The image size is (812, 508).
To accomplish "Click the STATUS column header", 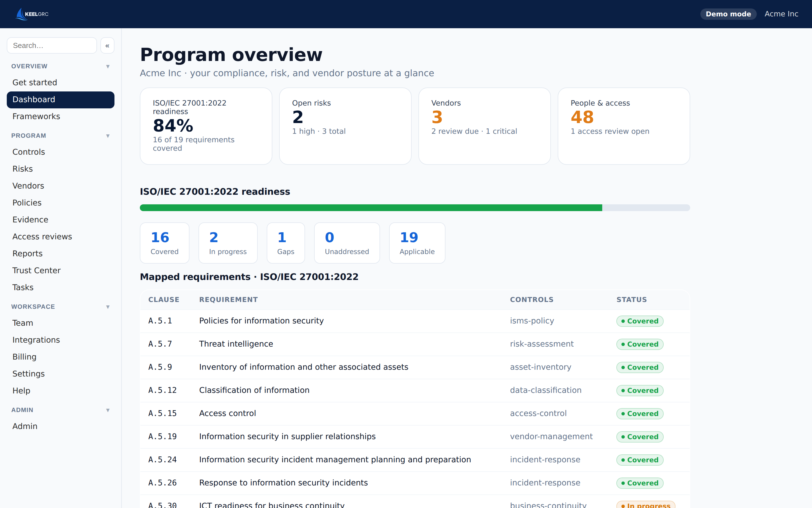I will 632,300.
